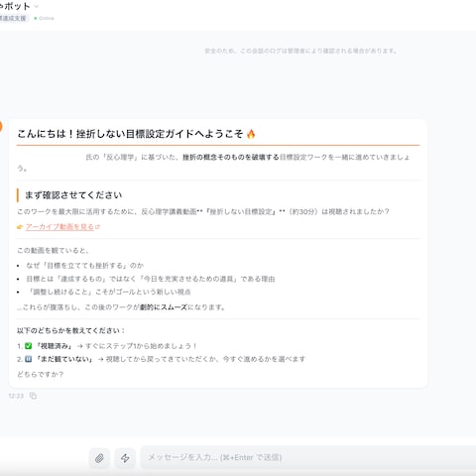The width and height of the screenshot is (476, 476).
Task: Click the どちらですか？ text
Action: pos(40,374)
